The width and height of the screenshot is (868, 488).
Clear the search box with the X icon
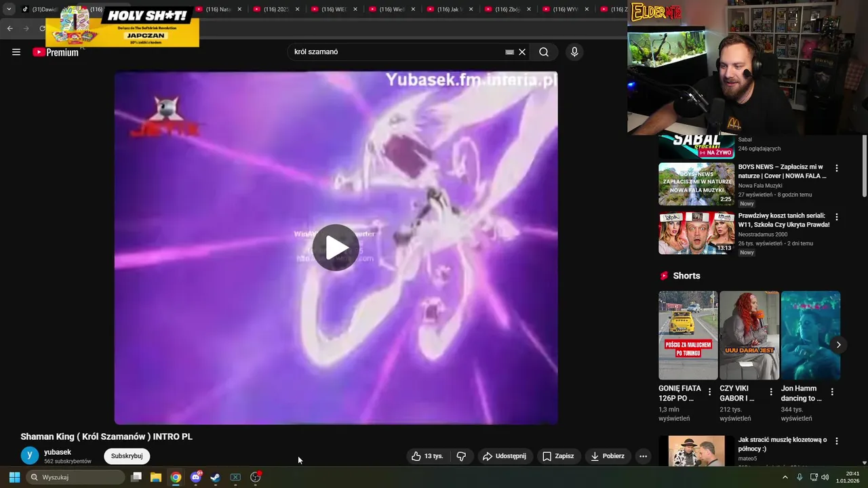pos(522,52)
